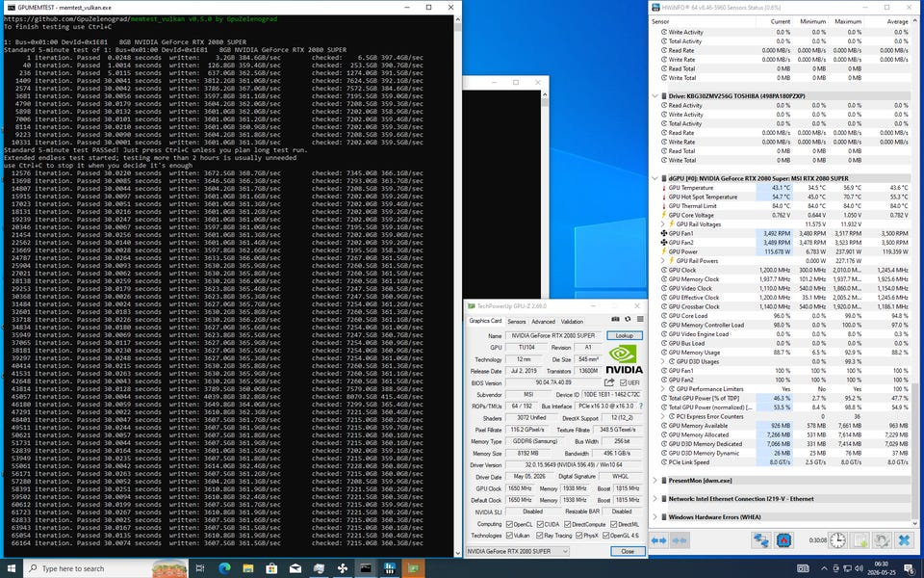Click HWiNFO clock reset-timer icon
Screen dimensions: 924x578
pos(837,539)
